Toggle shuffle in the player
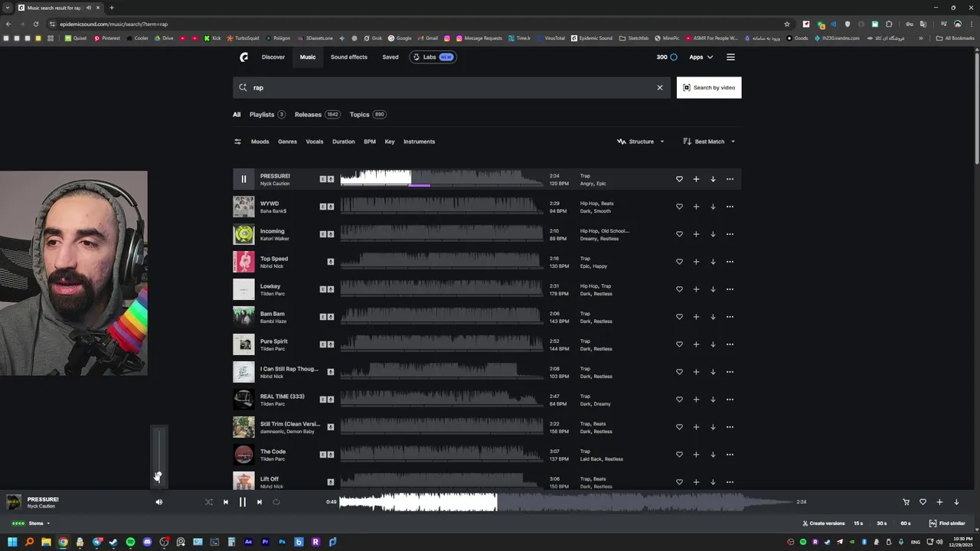980x551 pixels. [208, 502]
